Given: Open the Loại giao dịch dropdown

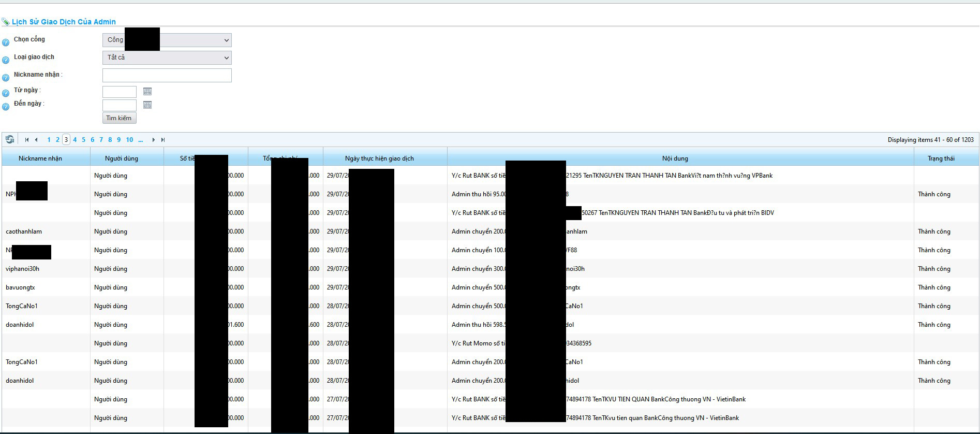Looking at the screenshot, I should (x=167, y=57).
